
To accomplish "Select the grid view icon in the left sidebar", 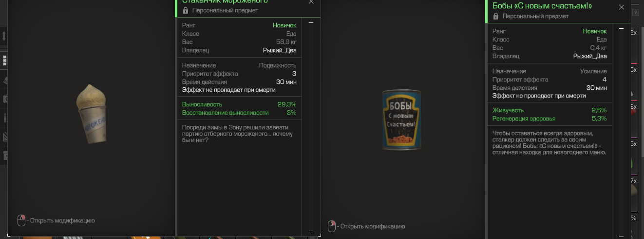I will pos(4,60).
